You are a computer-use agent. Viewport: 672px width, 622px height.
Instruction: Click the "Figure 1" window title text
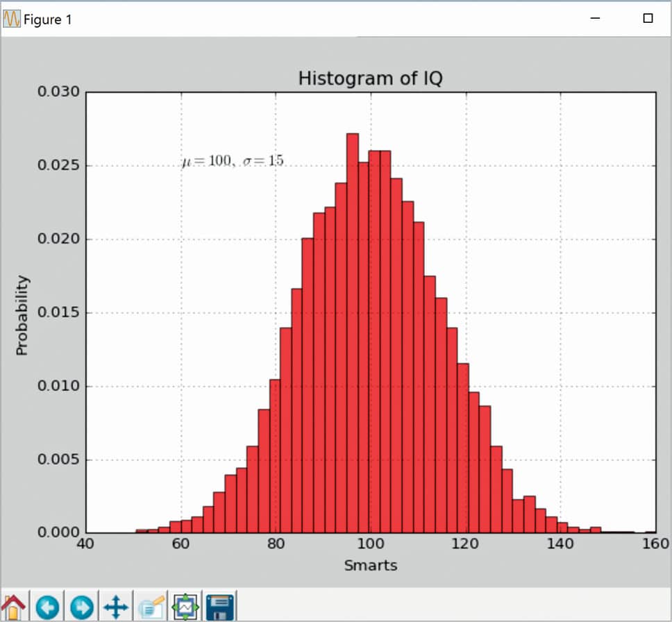[x=48, y=19]
